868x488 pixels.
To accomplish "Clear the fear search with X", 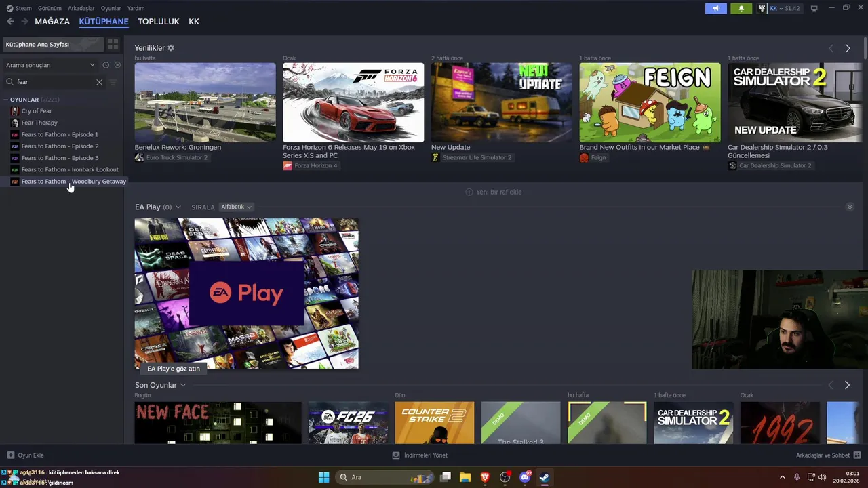I will pyautogui.click(x=99, y=82).
